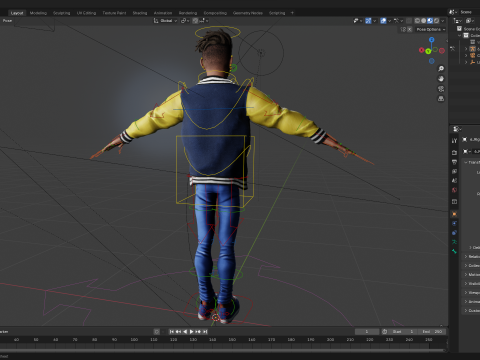Viewport: 480px width, 360px height.
Task: Click the green Y axis gizmo handle
Action: 428,51
